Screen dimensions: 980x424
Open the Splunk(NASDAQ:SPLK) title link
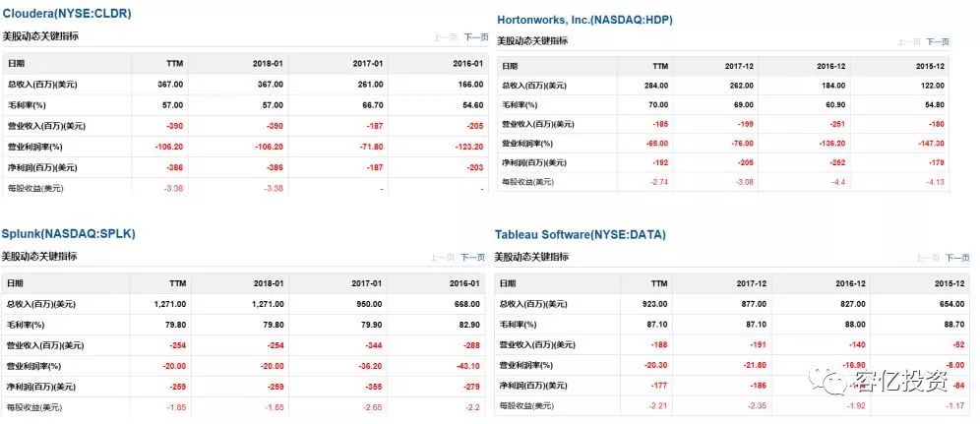[x=69, y=234]
